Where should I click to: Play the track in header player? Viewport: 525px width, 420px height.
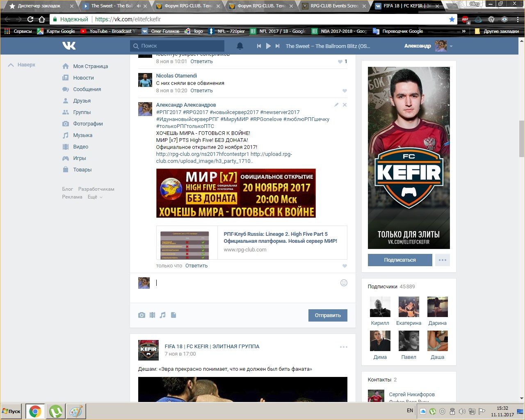coord(268,46)
